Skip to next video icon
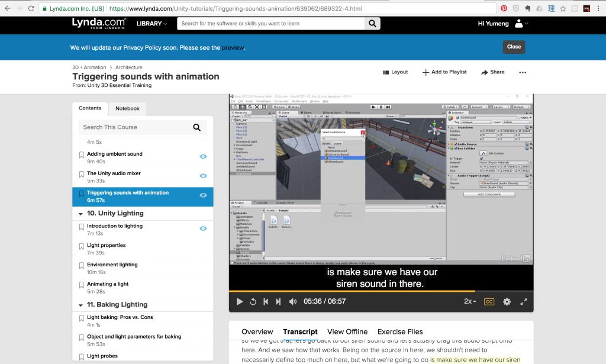The height and width of the screenshot is (364, 606). point(278,301)
